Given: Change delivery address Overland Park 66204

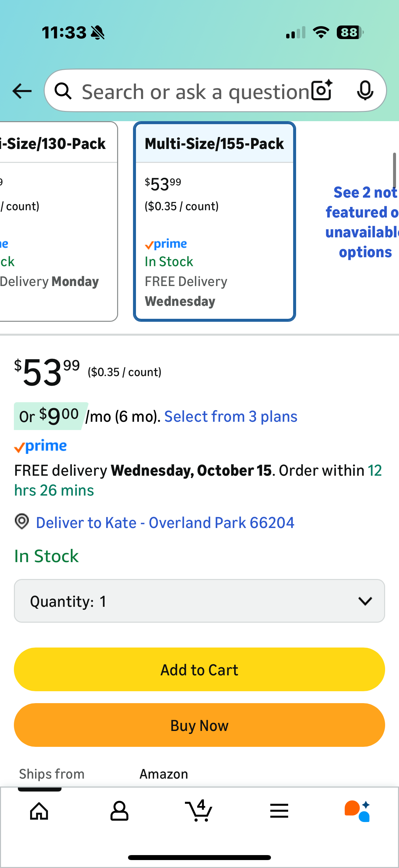Looking at the screenshot, I should click(165, 523).
